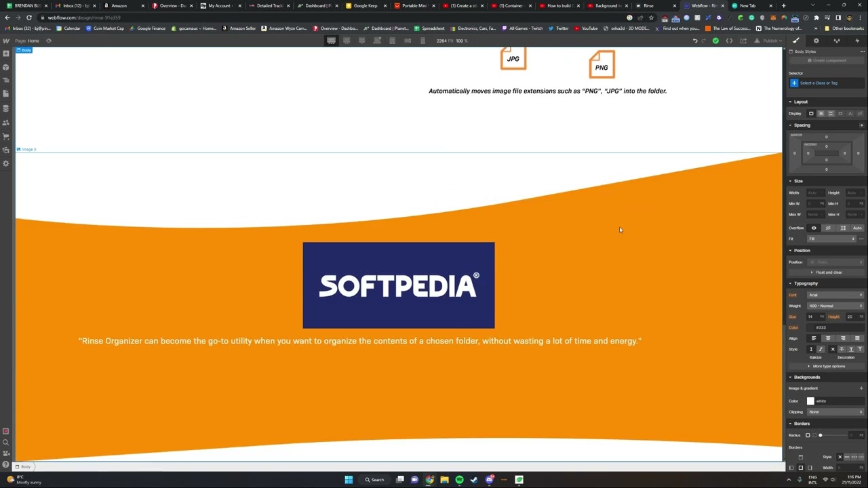This screenshot has height=488, width=868.
Task: Open the Components cube panel
Action: click(x=6, y=67)
